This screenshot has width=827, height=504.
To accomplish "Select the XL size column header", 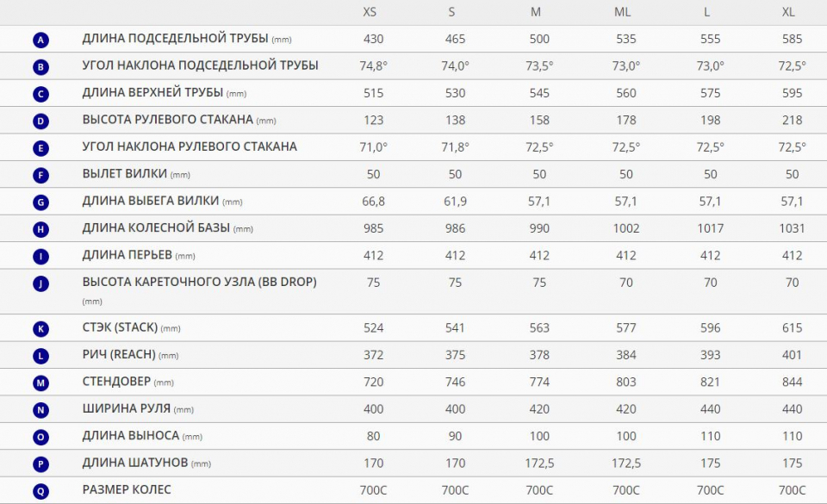I will pyautogui.click(x=789, y=12).
